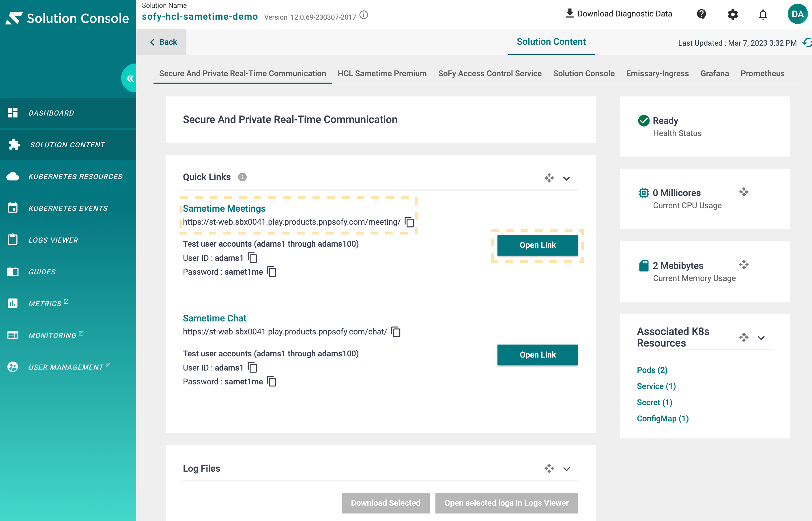Open the Sametime Chat link
This screenshot has width=812, height=521.
[x=214, y=318]
